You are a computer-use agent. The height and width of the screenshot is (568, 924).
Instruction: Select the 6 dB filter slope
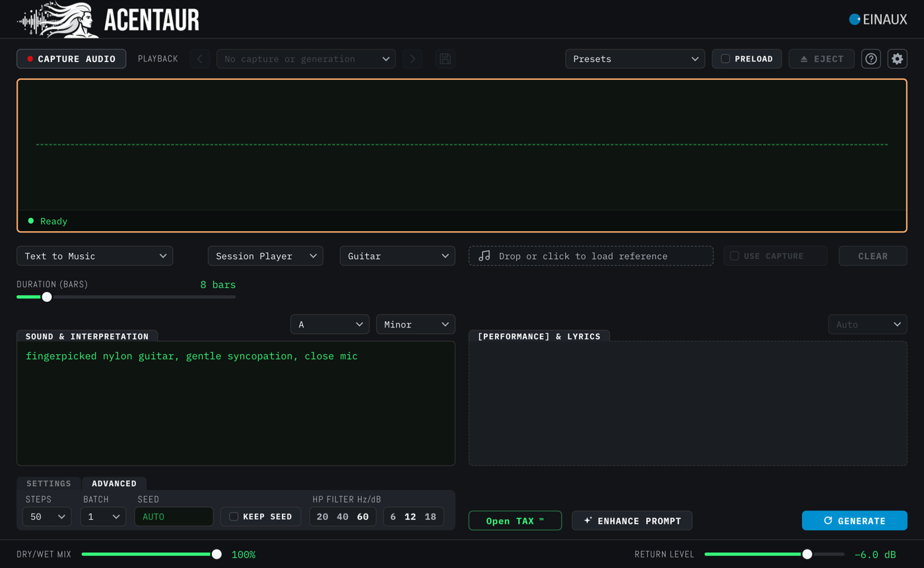[393, 516]
